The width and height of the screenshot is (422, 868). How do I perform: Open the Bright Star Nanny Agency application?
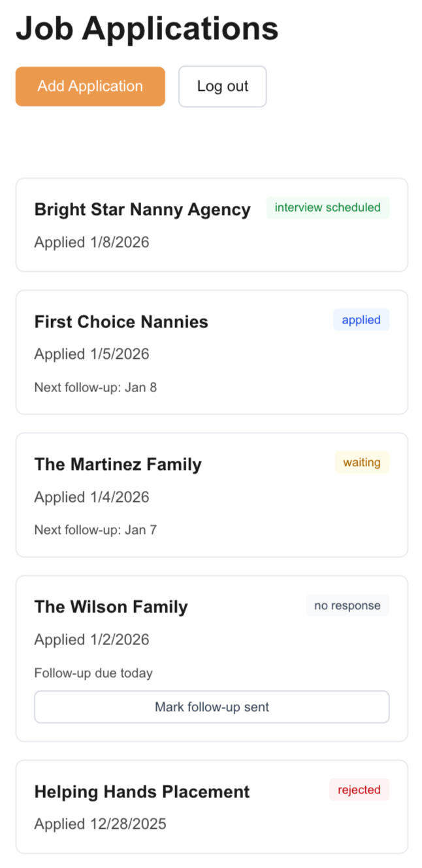pos(142,209)
